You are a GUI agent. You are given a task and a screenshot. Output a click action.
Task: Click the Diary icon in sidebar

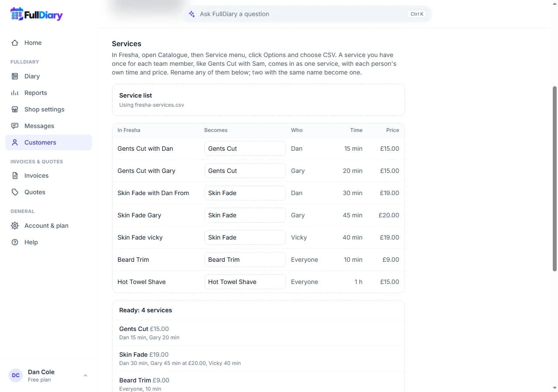[15, 76]
